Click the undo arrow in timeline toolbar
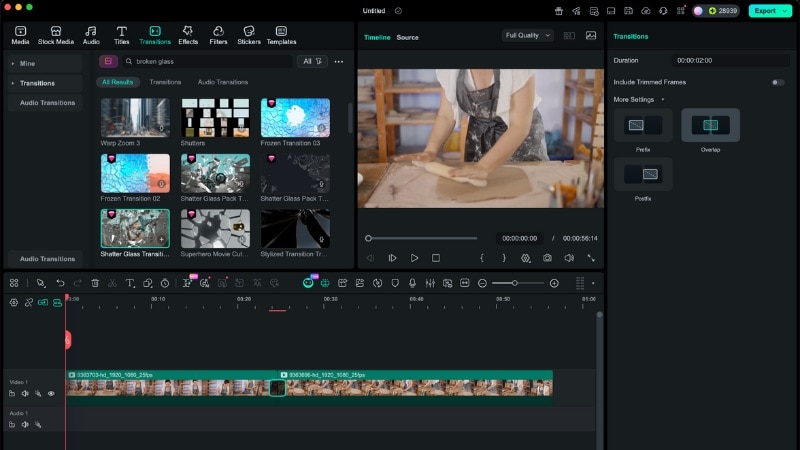Viewport: 800px width, 450px height. click(60, 283)
